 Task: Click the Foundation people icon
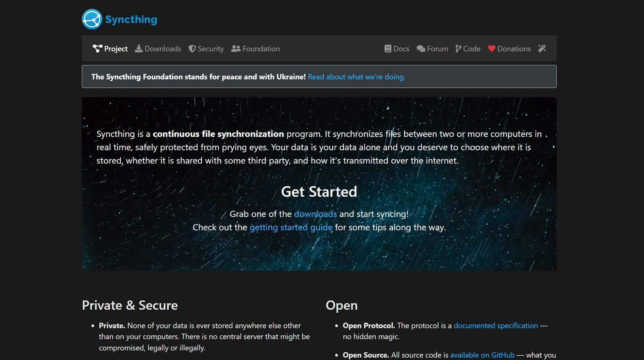235,49
